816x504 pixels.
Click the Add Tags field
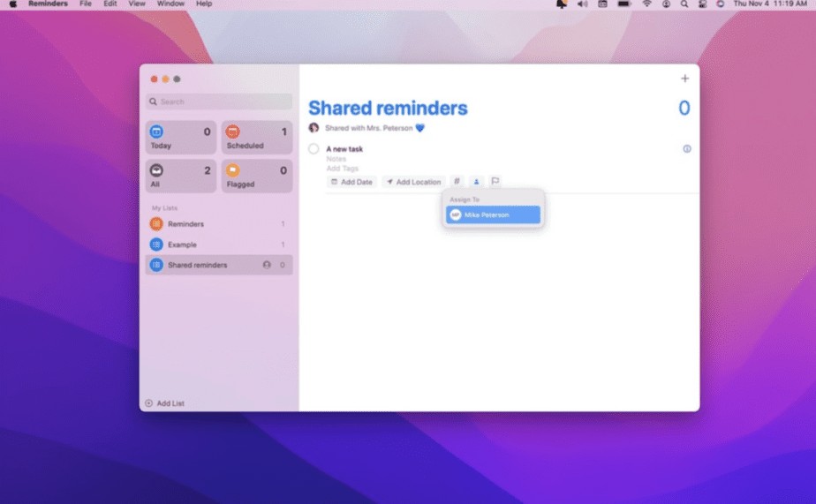tap(343, 168)
